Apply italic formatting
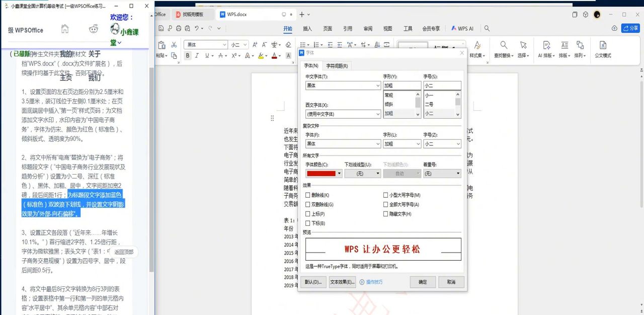644x315 pixels. coord(197,55)
